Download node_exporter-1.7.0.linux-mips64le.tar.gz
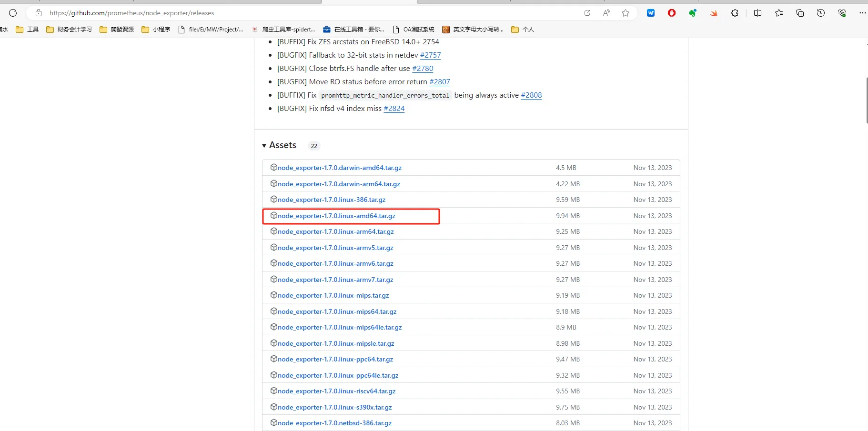Viewport: 868px width, 431px height. (x=340, y=327)
